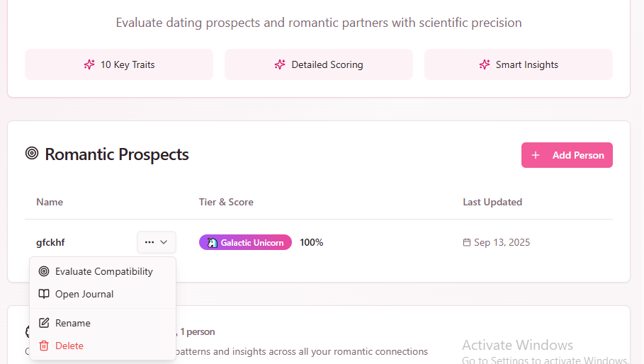Click the sparkle icon beside 10 Key Traits

pyautogui.click(x=89, y=64)
